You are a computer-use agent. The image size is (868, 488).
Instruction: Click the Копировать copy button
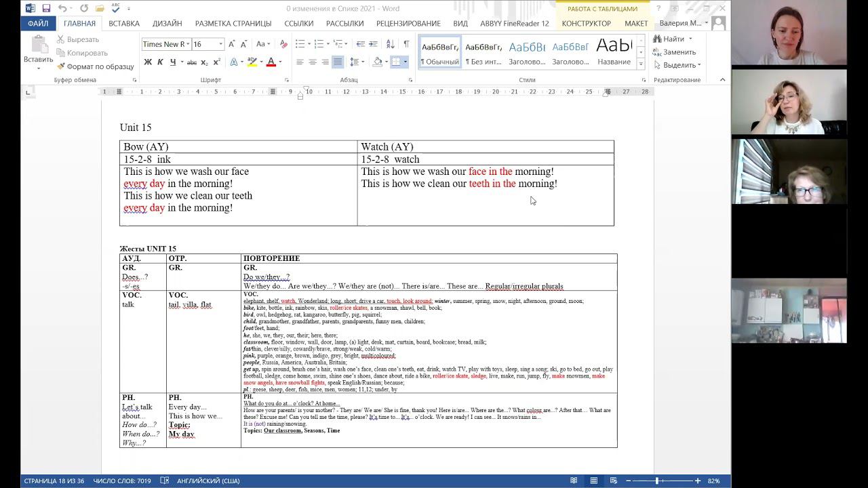click(82, 53)
